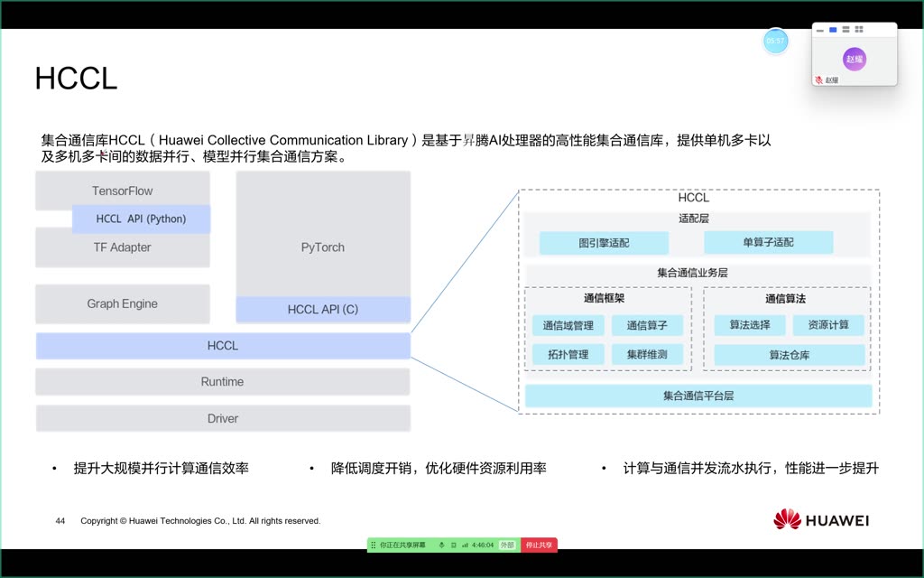Click the 外部 badge in sharing bar

pos(507,545)
